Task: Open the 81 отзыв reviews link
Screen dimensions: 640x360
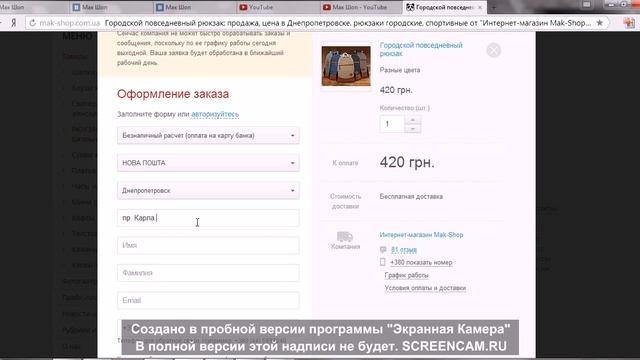Action: tap(404, 249)
